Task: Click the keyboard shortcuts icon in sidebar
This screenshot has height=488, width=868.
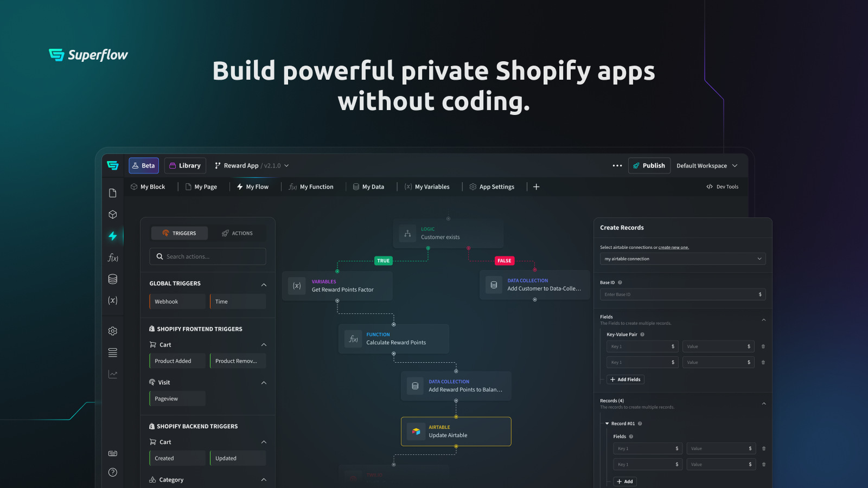Action: [x=113, y=453]
